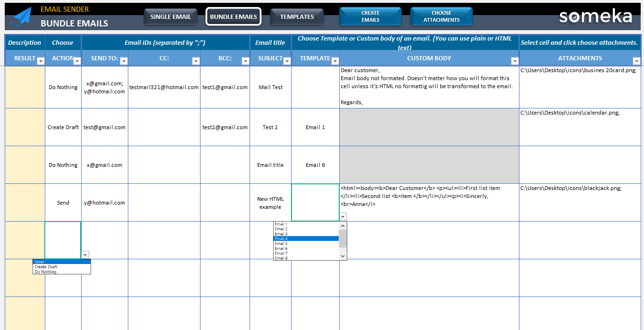Select the test@gmail.com Send To cell
Viewport: 644px width, 330px height.
tap(104, 127)
